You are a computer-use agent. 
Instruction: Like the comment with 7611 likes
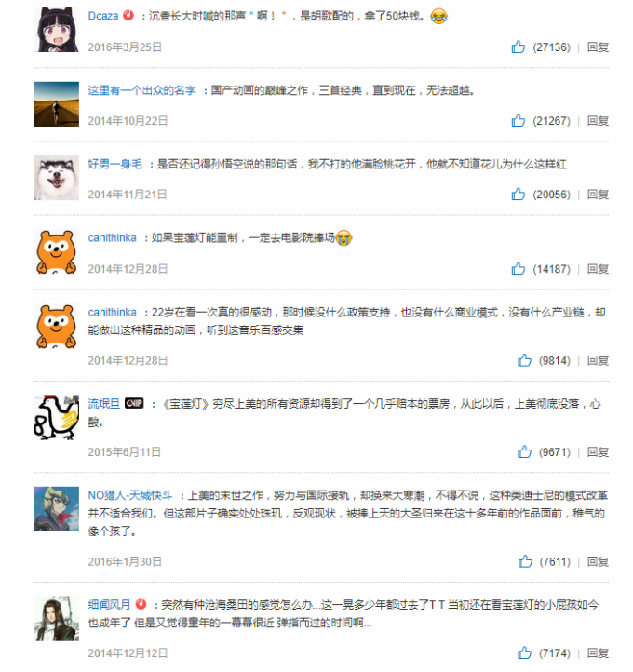(x=525, y=561)
